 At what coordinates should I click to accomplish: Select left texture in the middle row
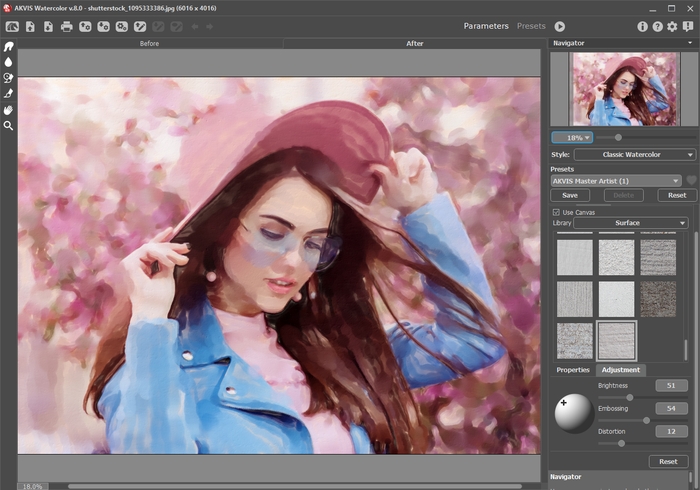coord(575,299)
